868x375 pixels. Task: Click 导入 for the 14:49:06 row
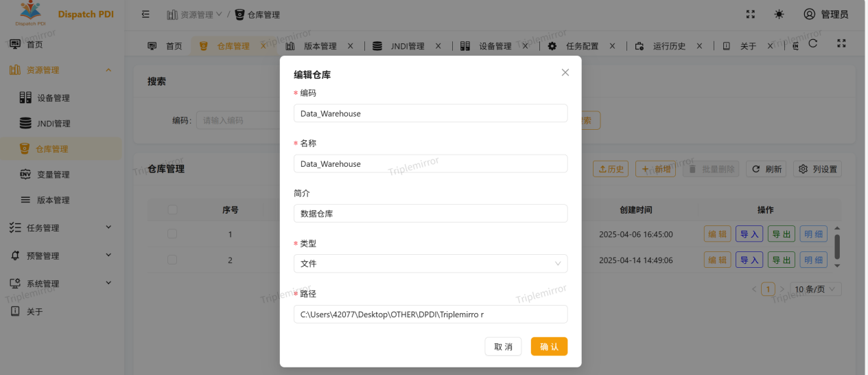(749, 260)
